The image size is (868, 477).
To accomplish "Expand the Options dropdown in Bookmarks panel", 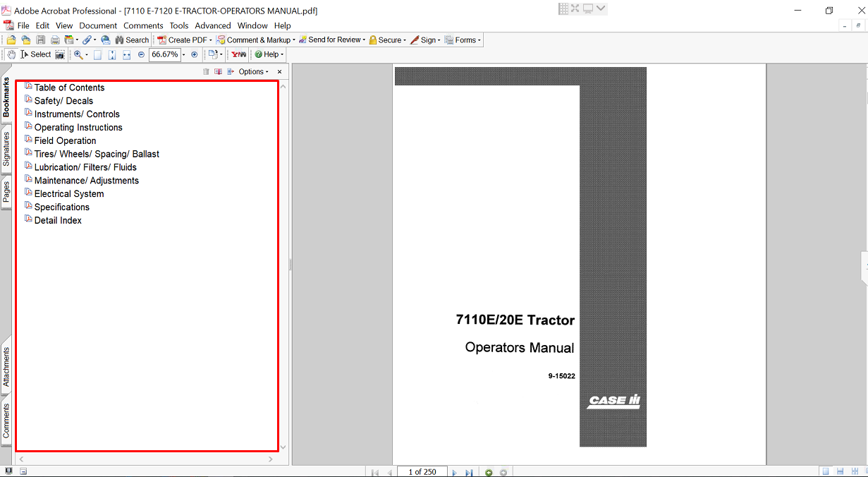I will [253, 72].
